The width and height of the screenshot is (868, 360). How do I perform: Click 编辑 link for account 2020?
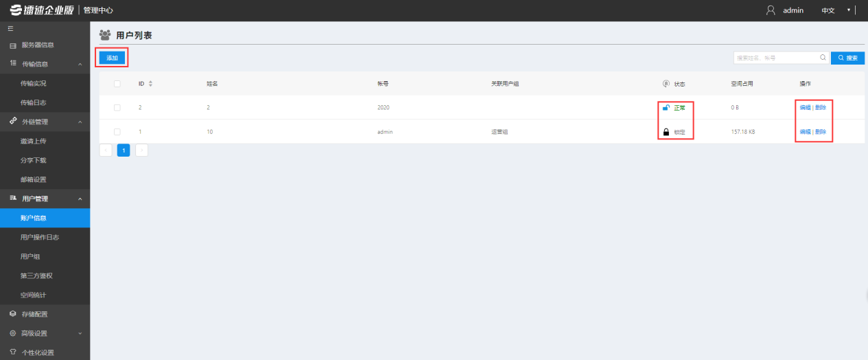tap(805, 108)
